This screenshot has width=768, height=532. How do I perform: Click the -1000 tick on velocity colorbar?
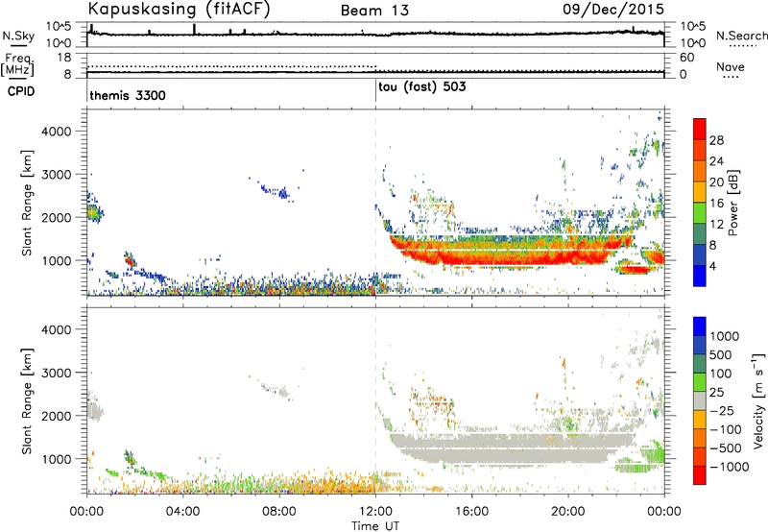730,467
